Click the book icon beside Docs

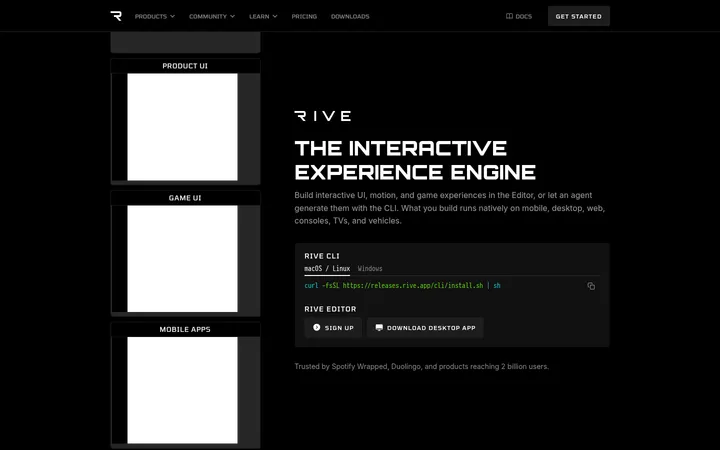click(509, 16)
